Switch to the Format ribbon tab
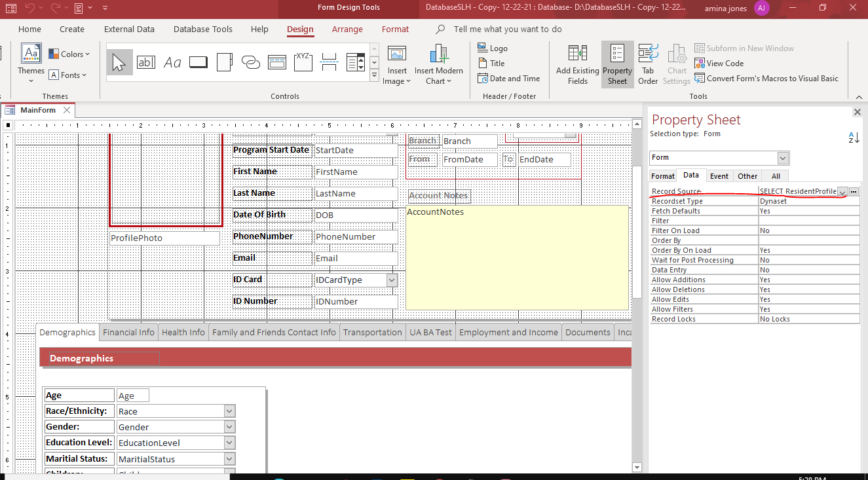This screenshot has width=868, height=480. [x=395, y=29]
